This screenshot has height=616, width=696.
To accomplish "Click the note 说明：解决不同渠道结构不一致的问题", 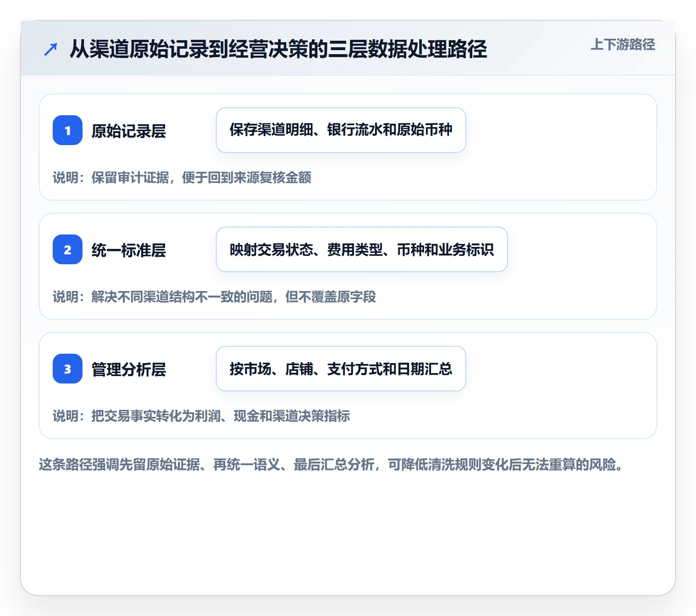I will [214, 297].
